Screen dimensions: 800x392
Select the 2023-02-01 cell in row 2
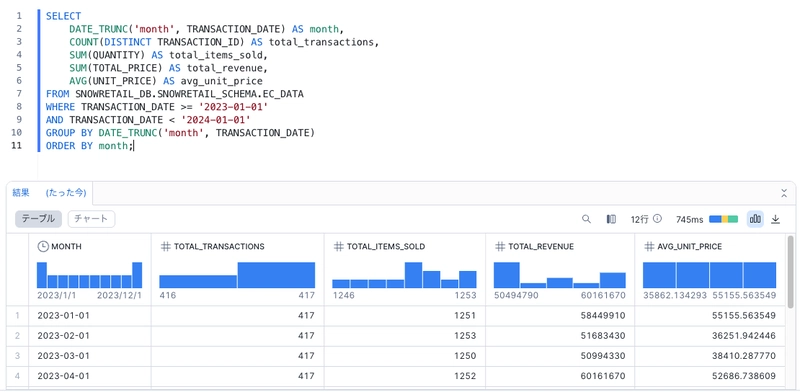(89, 336)
